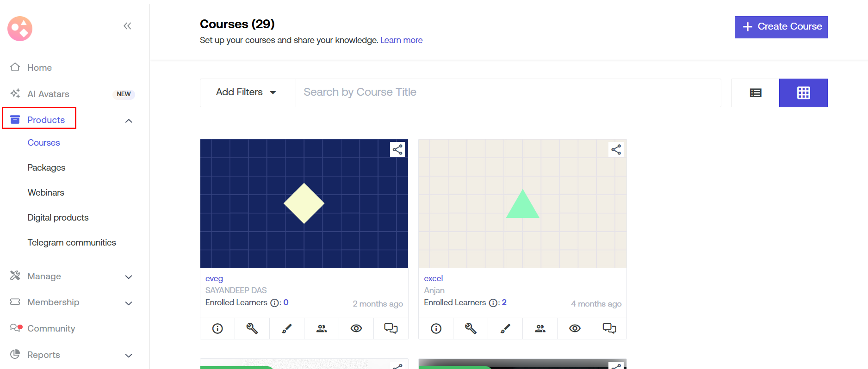The image size is (868, 369).
Task: Click the share icon on eveg course
Action: pyautogui.click(x=397, y=149)
